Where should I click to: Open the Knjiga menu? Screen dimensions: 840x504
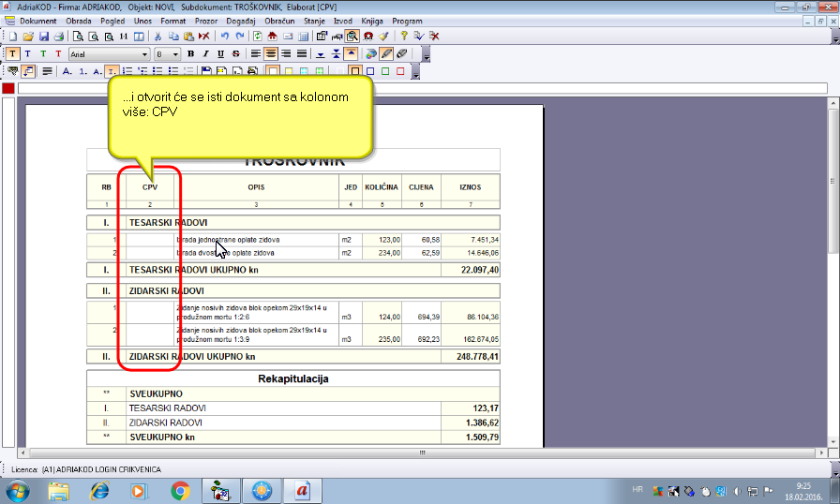click(372, 22)
